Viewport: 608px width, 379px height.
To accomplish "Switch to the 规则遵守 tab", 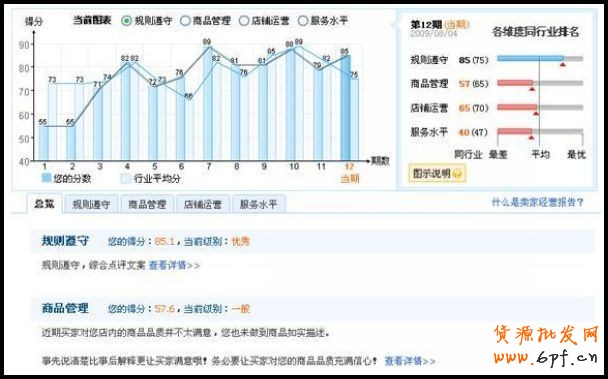I will pos(91,204).
